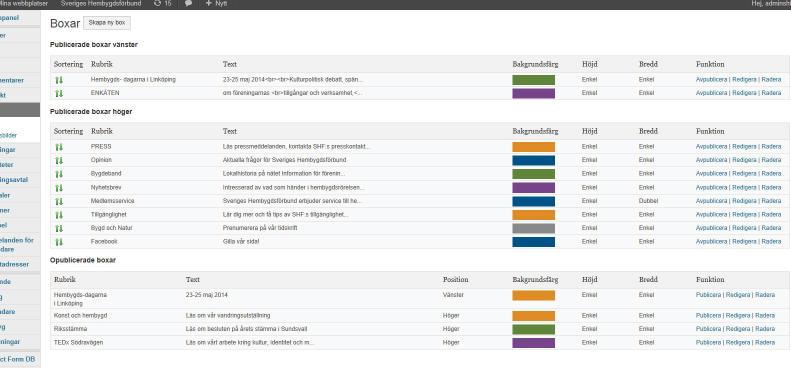Viewport: 791px width, 368px height.
Task: Click the Skapa ny box button
Action: [106, 23]
